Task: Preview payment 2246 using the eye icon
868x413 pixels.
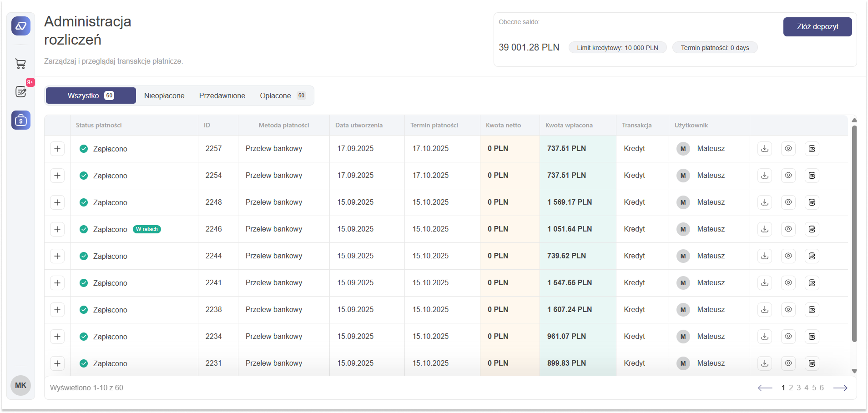Action: (x=788, y=229)
